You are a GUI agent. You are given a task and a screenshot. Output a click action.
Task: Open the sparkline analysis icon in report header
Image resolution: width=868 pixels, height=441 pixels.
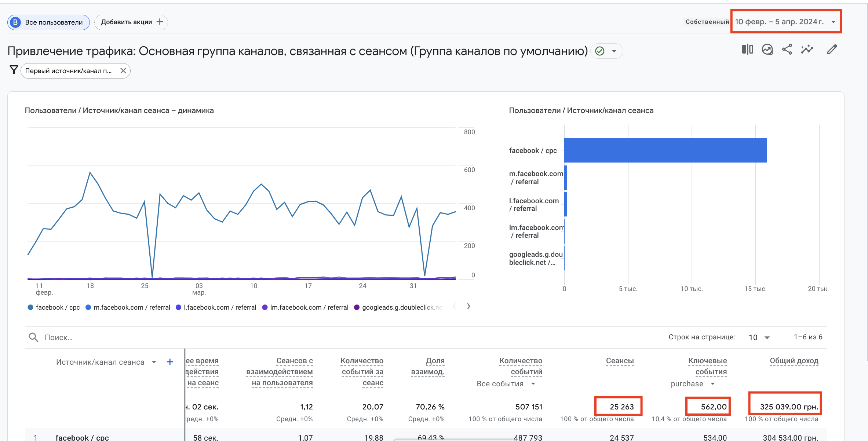click(x=807, y=50)
